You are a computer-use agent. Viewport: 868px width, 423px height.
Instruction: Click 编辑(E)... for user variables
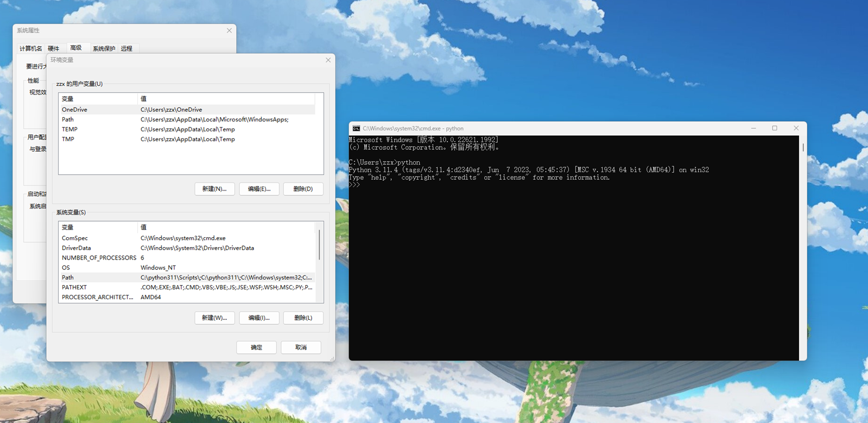[259, 189]
